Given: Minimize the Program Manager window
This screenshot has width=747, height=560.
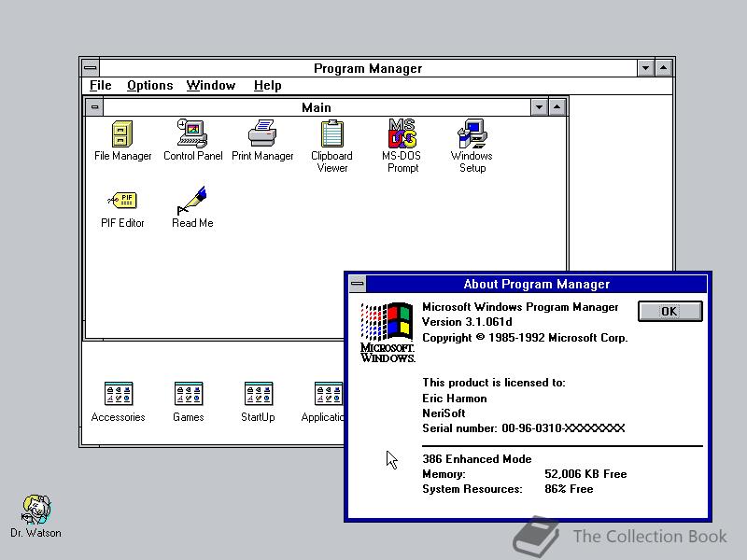Looking at the screenshot, I should tap(645, 68).
